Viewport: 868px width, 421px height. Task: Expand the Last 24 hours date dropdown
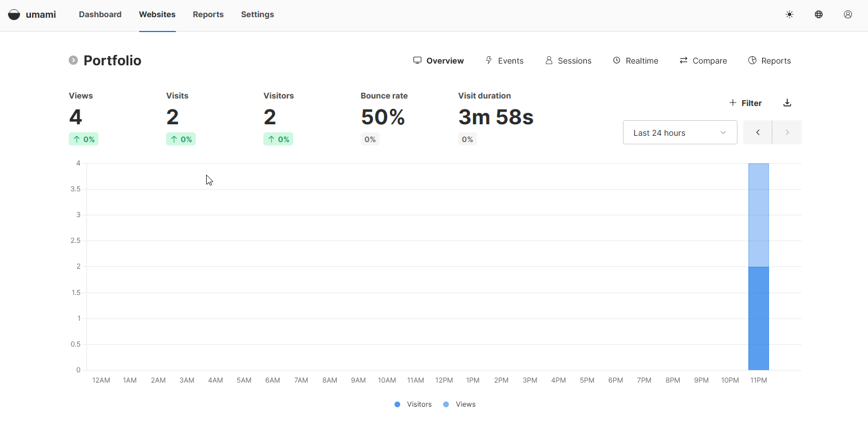click(x=680, y=132)
